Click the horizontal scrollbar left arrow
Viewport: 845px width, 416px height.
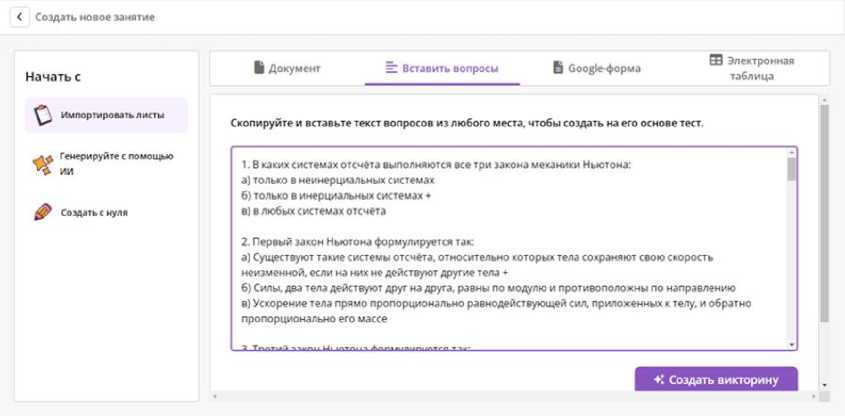coord(215,397)
